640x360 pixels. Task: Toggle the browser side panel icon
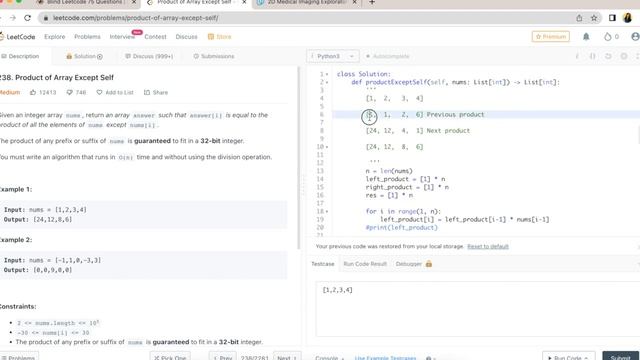(612, 18)
